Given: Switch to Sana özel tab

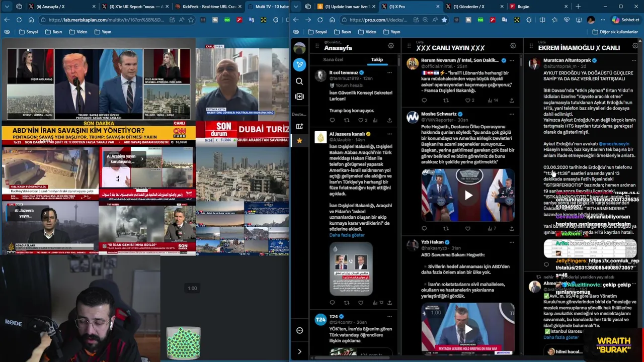Looking at the screenshot, I should [x=333, y=59].
